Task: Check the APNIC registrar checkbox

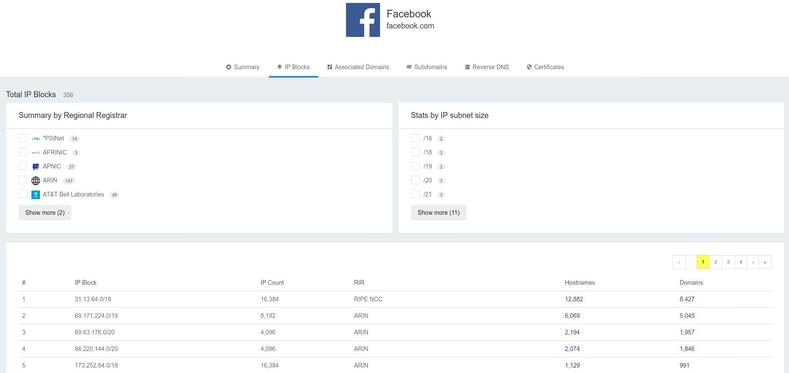Action: pos(23,166)
